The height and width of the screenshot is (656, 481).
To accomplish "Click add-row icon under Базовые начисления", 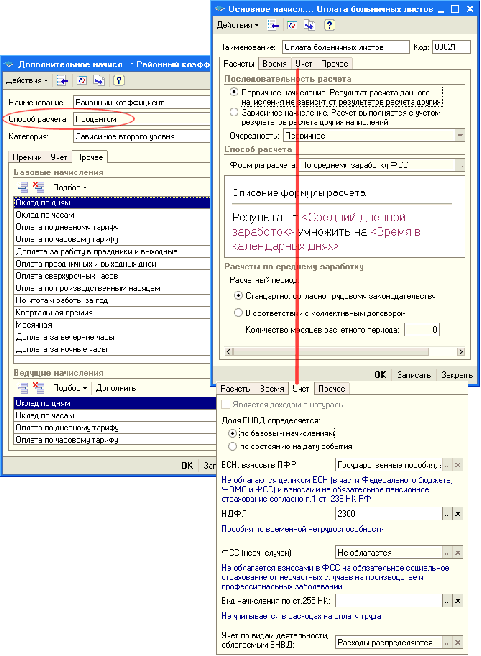I will [23, 187].
